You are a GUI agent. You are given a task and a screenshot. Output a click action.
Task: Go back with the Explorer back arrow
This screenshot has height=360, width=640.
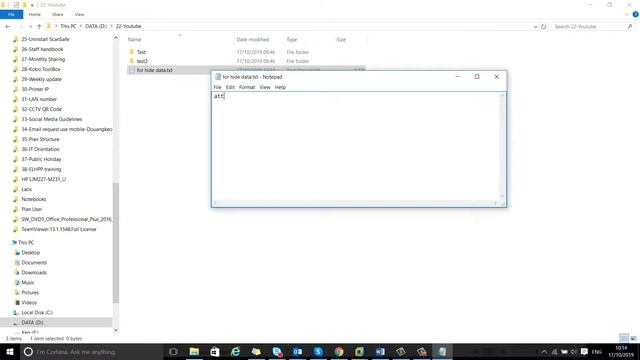[x=8, y=27]
